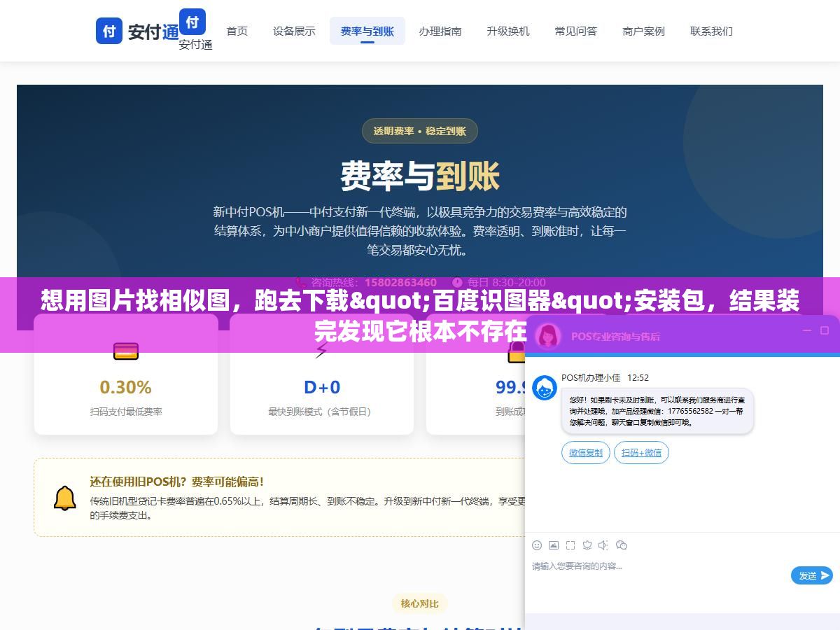Click the chat message input field
This screenshot has width=840, height=630.
[x=658, y=575]
